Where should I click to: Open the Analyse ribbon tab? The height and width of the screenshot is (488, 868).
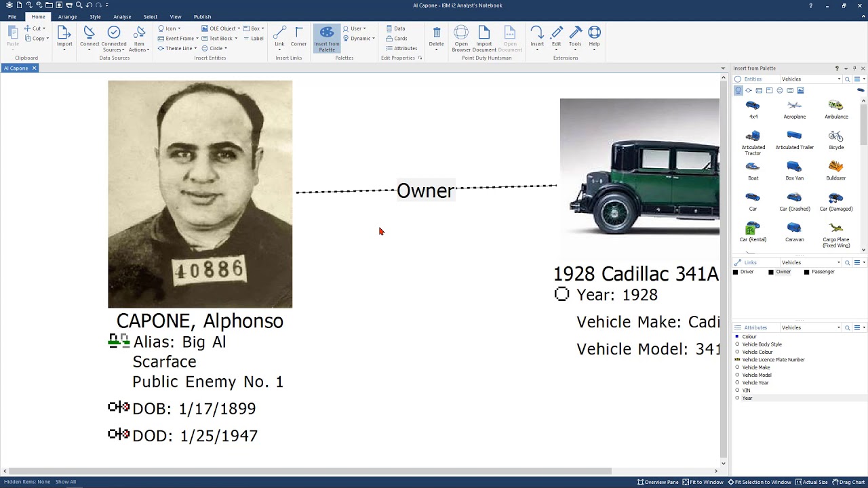click(122, 16)
